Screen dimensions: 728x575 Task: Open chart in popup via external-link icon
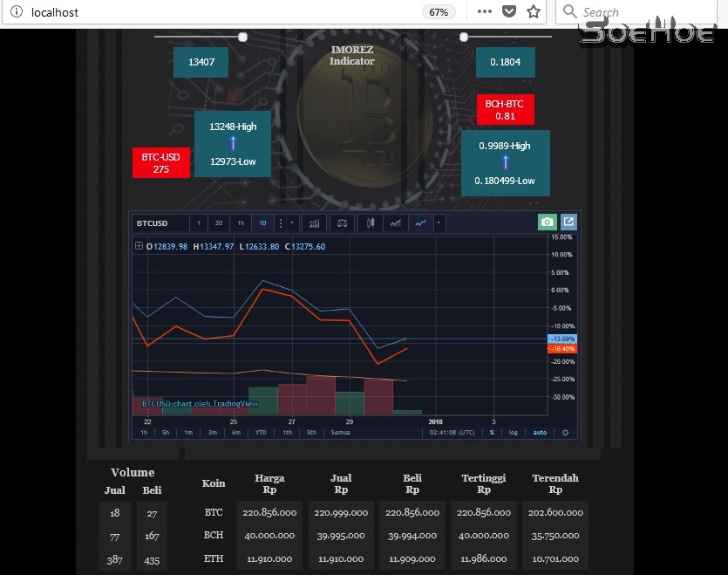568,222
